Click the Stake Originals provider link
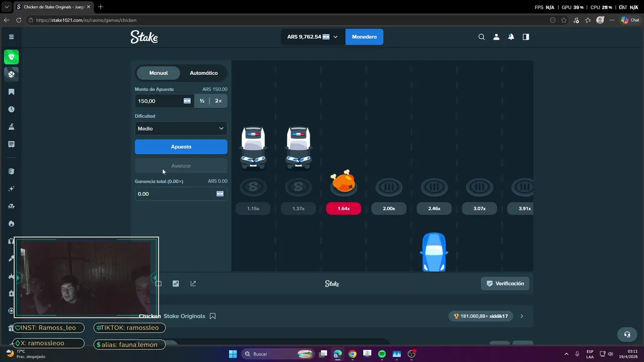 coord(184,316)
